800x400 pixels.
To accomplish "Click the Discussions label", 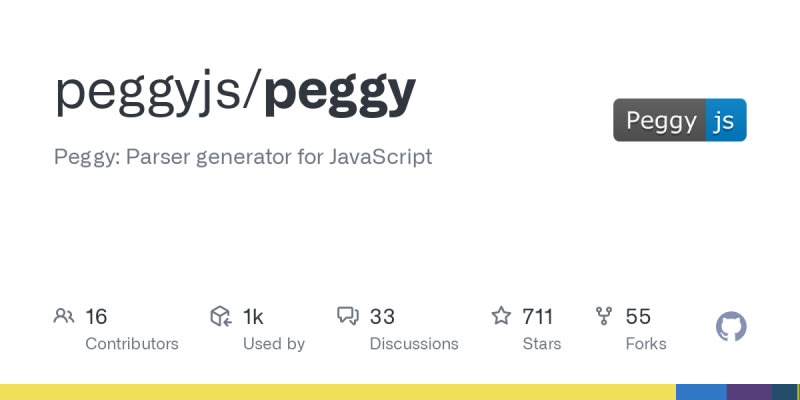I will coord(414,343).
